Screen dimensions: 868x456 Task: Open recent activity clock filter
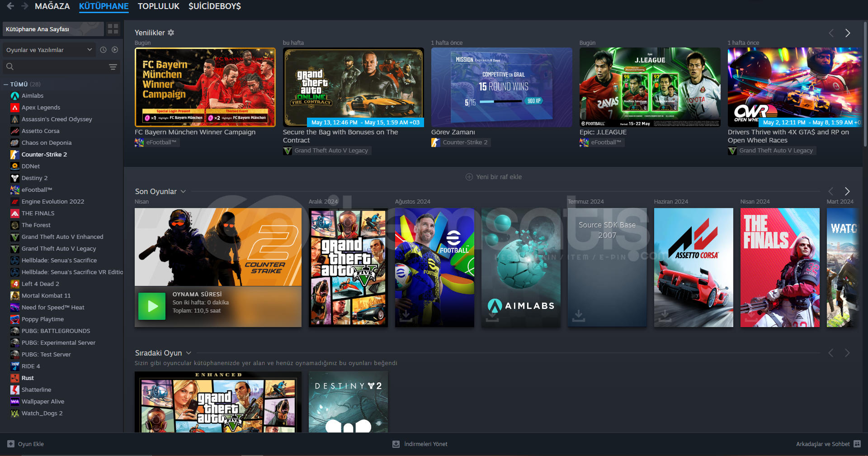(103, 50)
